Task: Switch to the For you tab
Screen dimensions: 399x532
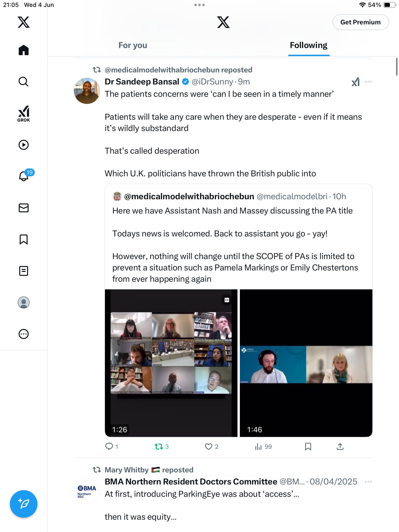Action: [x=133, y=45]
